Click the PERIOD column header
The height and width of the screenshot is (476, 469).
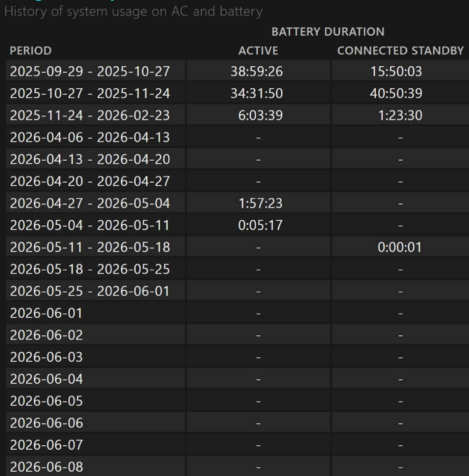pos(31,51)
